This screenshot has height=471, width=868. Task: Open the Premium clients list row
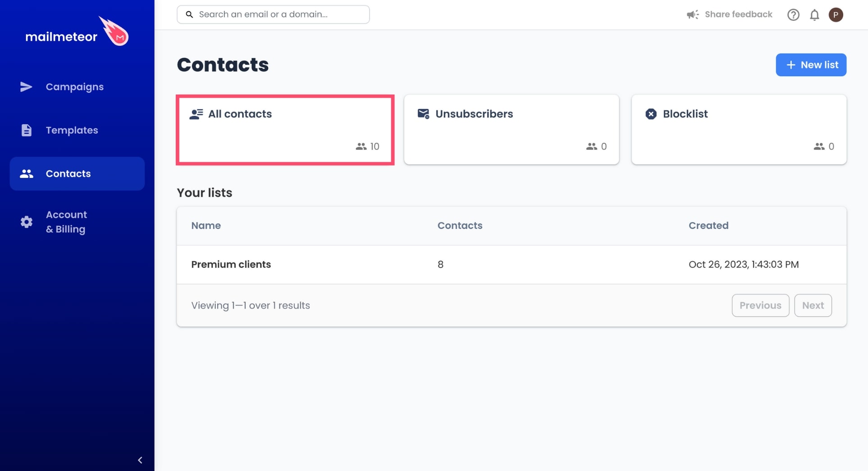click(x=512, y=265)
